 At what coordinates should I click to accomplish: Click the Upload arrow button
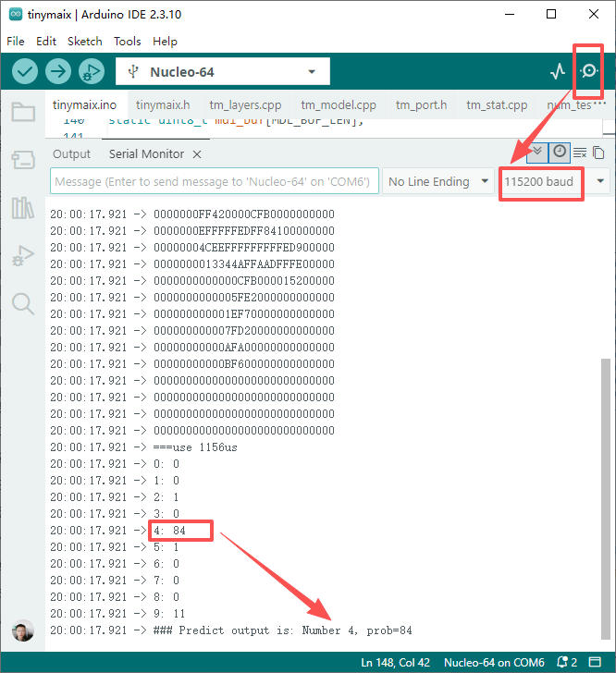click(58, 71)
